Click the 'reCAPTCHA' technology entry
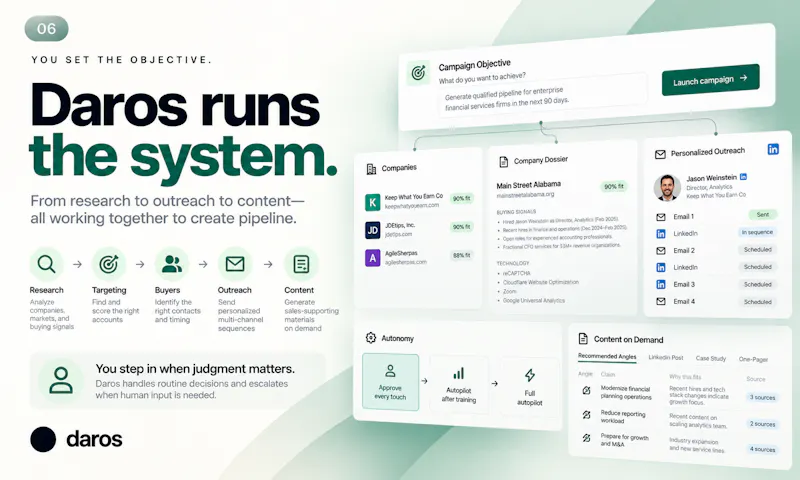 click(517, 273)
